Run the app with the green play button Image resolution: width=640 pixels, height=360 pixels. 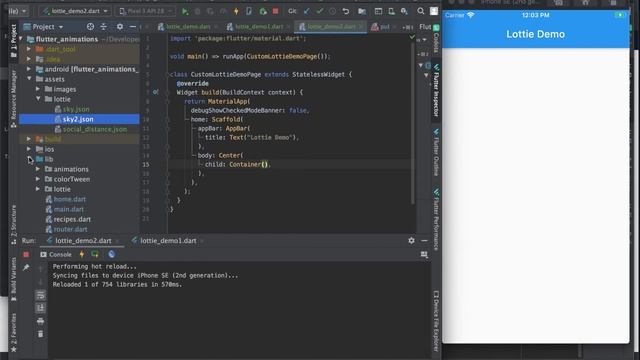[185, 11]
